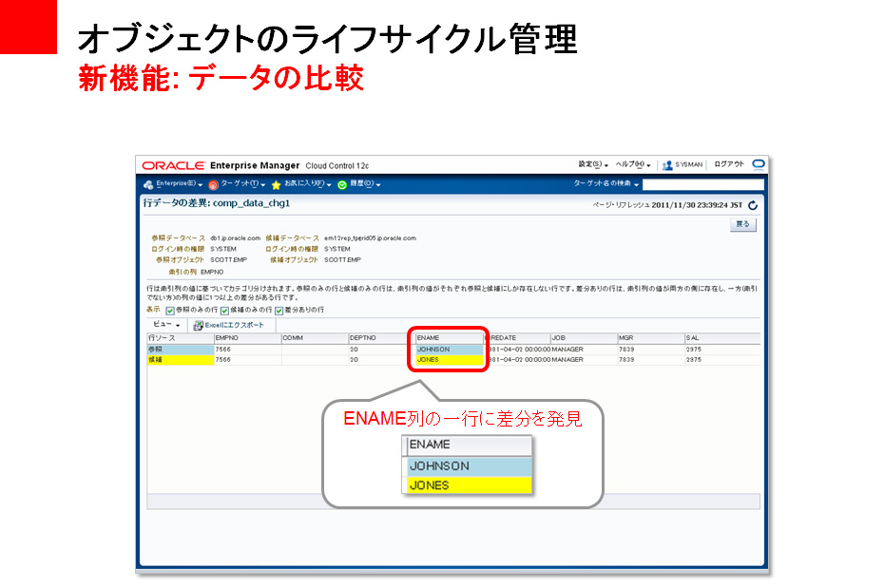Click the JOB column header
The height and width of the screenshot is (588, 884).
(x=584, y=338)
